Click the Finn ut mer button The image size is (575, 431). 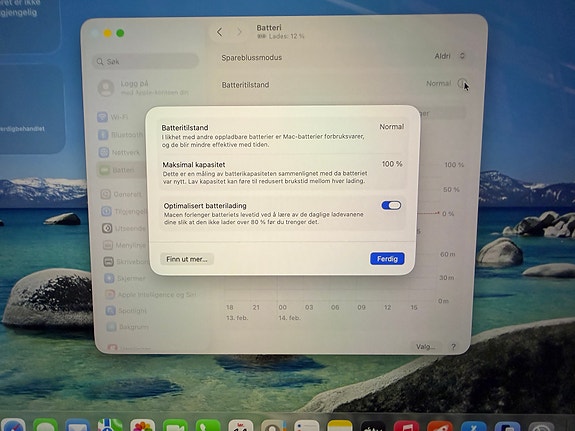point(187,259)
